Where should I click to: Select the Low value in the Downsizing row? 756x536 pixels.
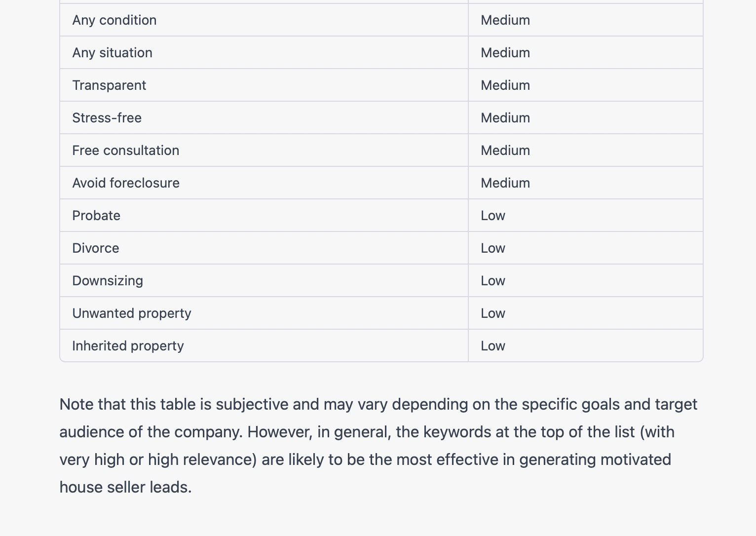493,281
